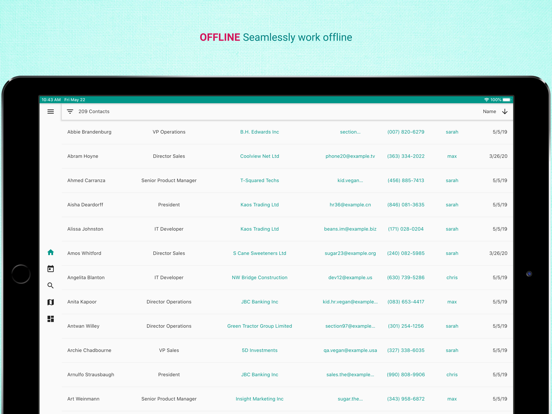Viewport: 552px width, 414px height.
Task: Email sugar23@example.org
Action: click(x=350, y=253)
